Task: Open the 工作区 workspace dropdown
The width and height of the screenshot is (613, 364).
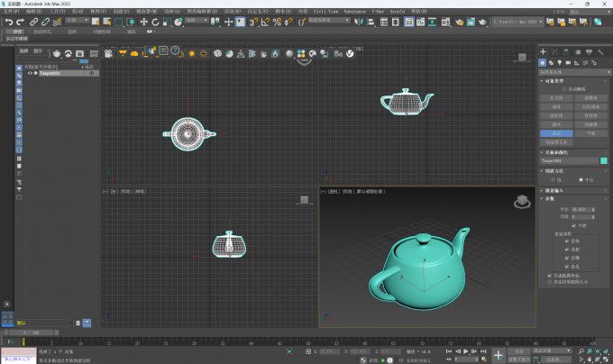Action: click(590, 12)
